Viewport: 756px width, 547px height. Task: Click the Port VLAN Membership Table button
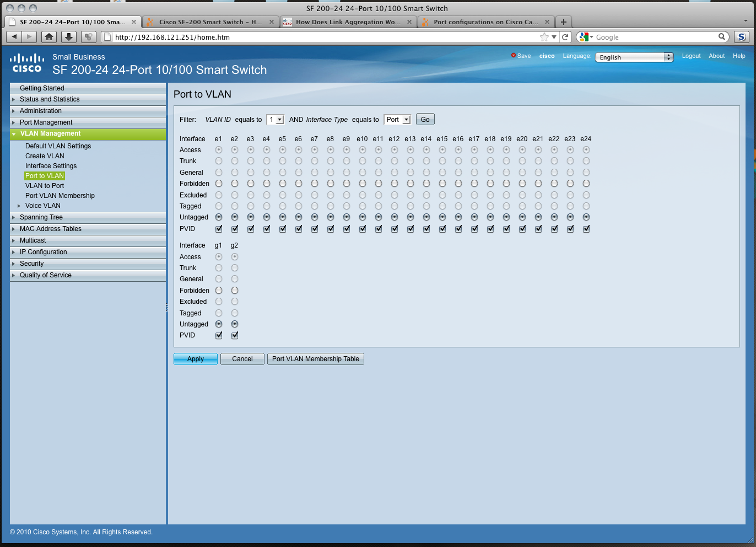click(315, 359)
